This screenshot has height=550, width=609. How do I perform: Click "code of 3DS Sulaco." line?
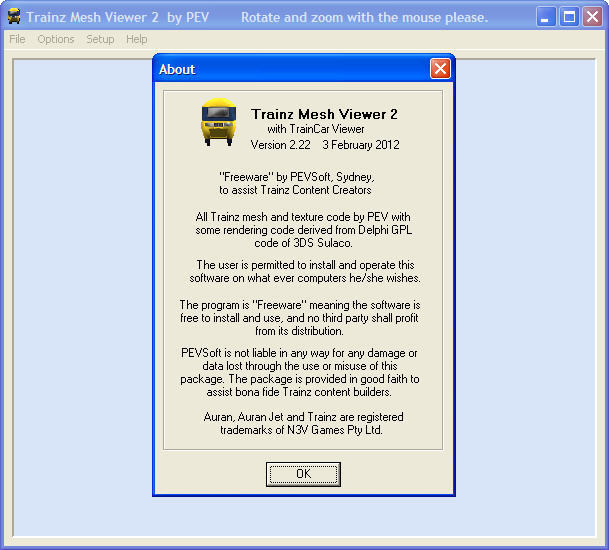click(303, 243)
